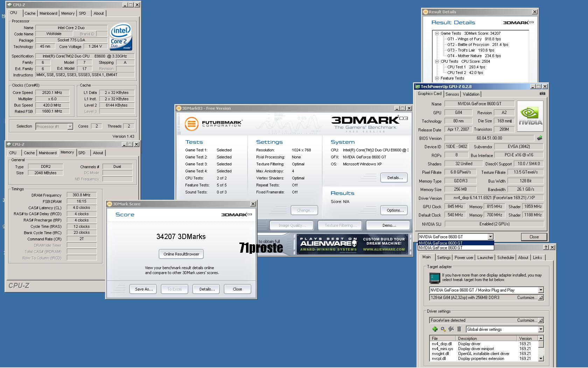Switch to the Validation tab in GPU-Z

[x=471, y=94]
